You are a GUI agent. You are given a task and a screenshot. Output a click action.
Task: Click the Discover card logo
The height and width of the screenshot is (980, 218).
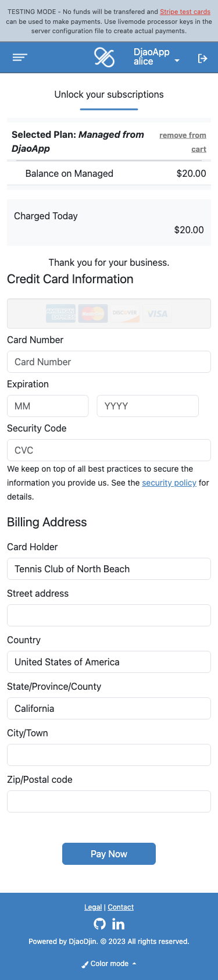tap(125, 314)
